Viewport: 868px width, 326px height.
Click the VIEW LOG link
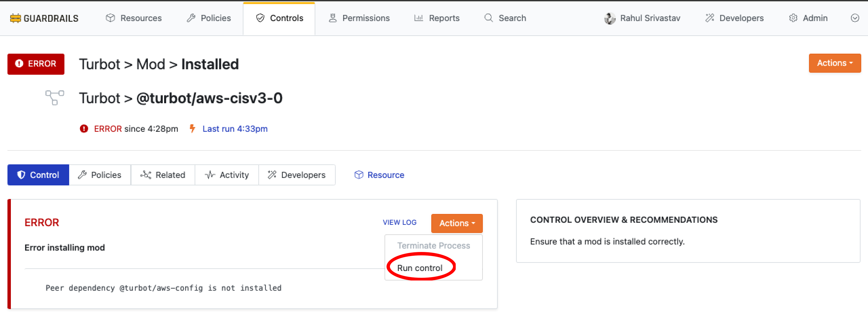pos(399,222)
